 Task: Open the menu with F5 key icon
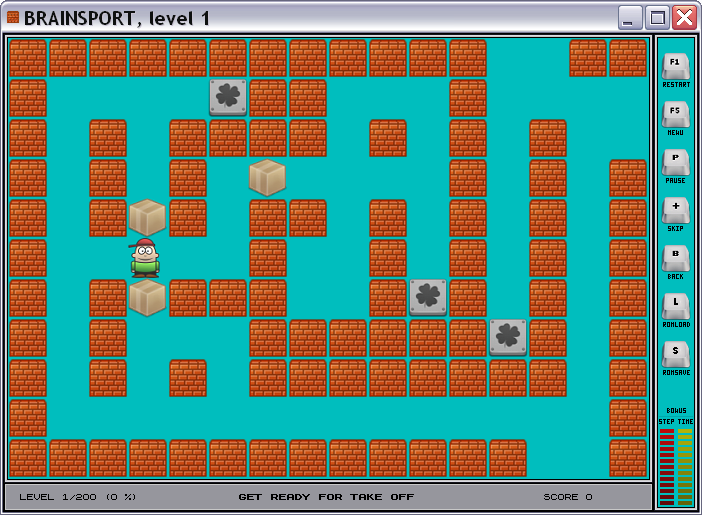click(676, 114)
